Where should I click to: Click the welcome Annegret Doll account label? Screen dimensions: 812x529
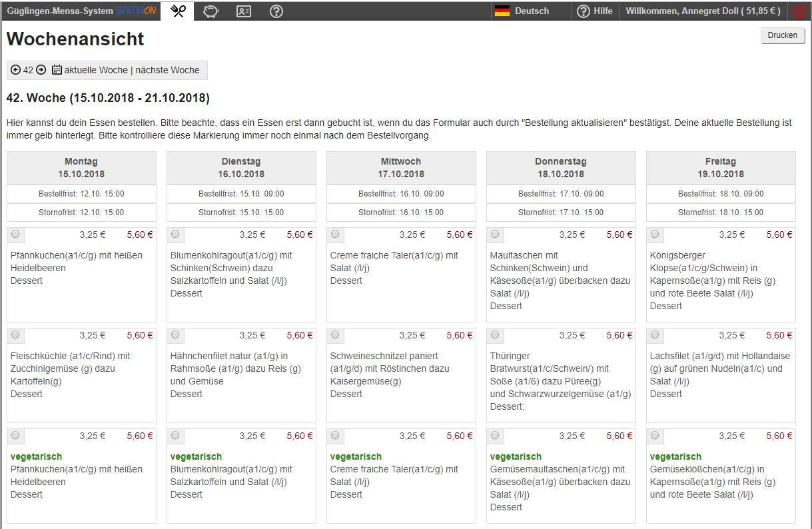[703, 11]
